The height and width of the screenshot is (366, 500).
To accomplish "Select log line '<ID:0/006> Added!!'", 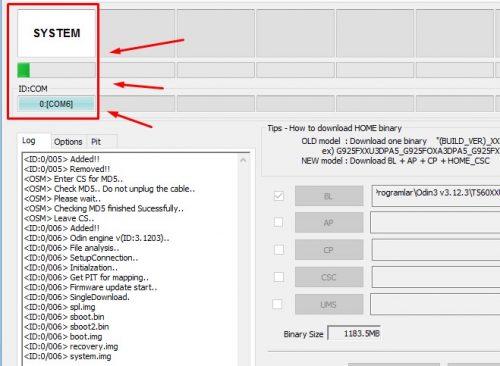I will pos(62,228).
